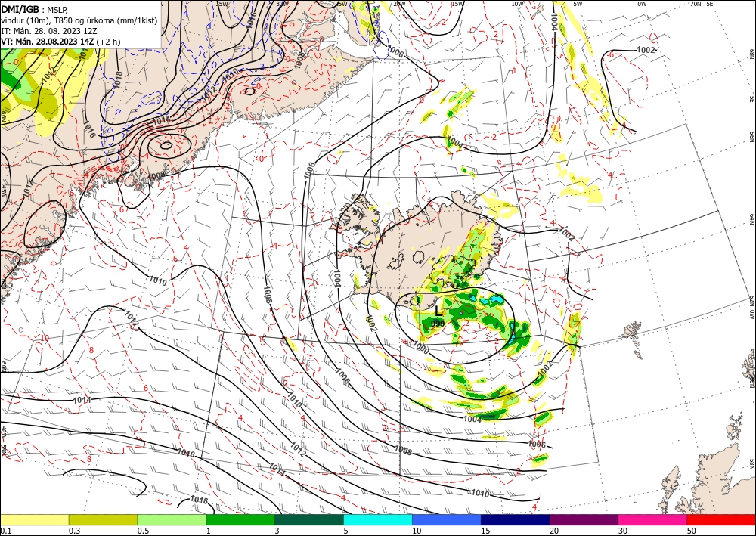Screen dimensions: 756x536
Task: Select the dark green 3–5 legend swatch
Action: tap(309, 519)
